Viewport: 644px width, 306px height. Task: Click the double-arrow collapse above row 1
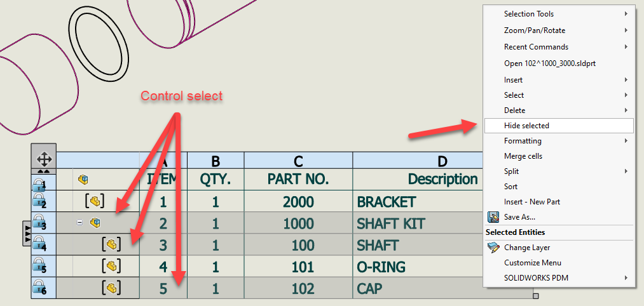point(43,171)
